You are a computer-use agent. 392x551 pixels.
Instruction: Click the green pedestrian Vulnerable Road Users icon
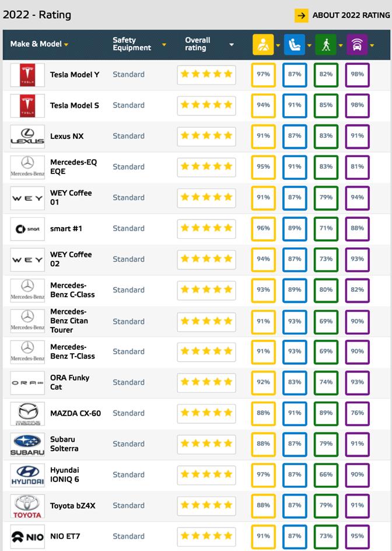pyautogui.click(x=325, y=45)
